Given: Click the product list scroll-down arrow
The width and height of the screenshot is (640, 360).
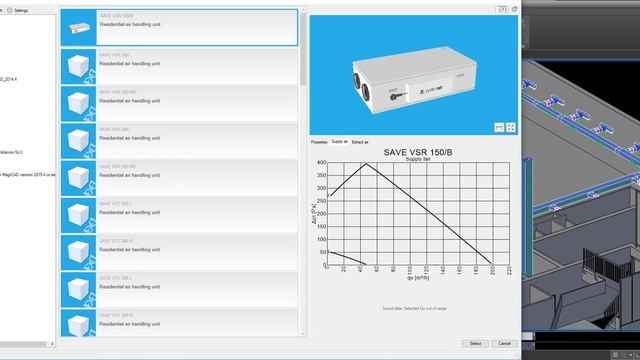Looking at the screenshot, I should [x=303, y=334].
